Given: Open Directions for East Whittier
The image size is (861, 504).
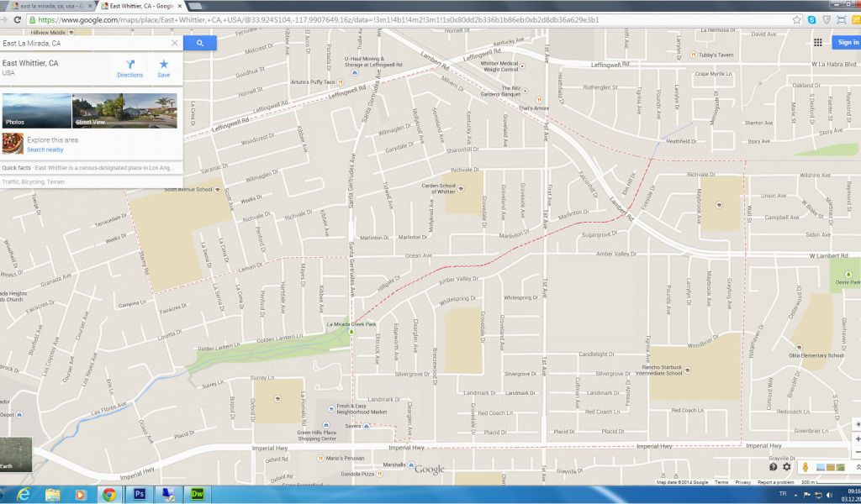Looking at the screenshot, I should pyautogui.click(x=130, y=69).
